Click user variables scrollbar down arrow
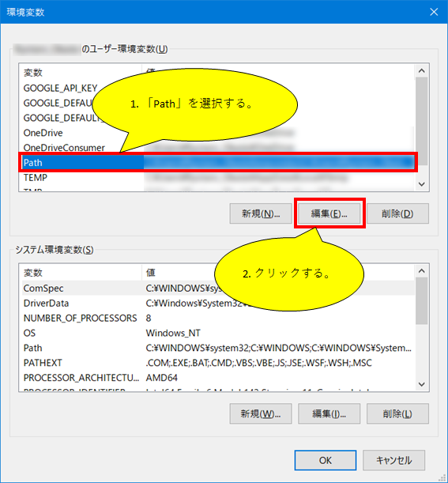The image size is (448, 483). tap(421, 184)
